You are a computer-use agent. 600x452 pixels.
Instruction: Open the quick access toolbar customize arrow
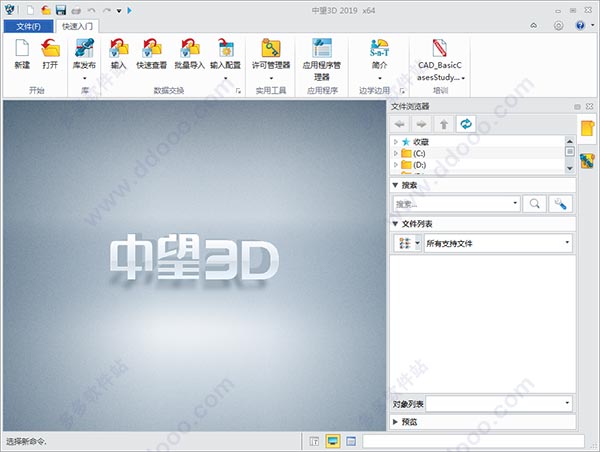click(119, 11)
